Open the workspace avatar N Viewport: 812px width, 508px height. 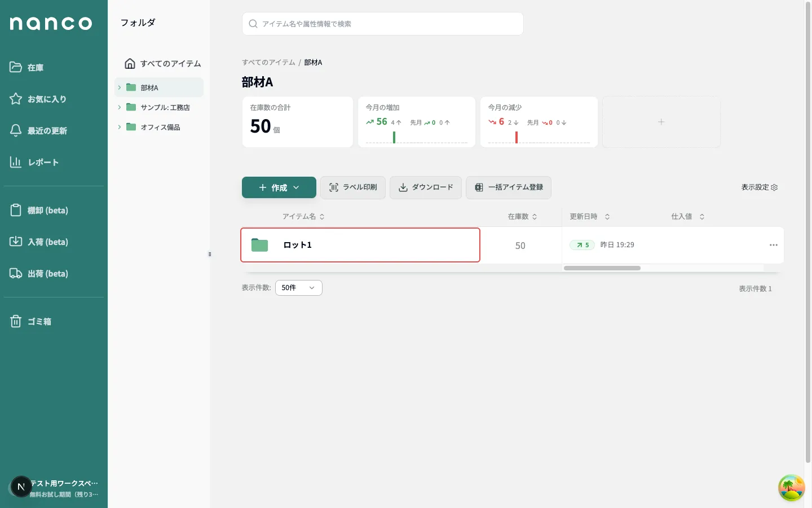tap(21, 487)
